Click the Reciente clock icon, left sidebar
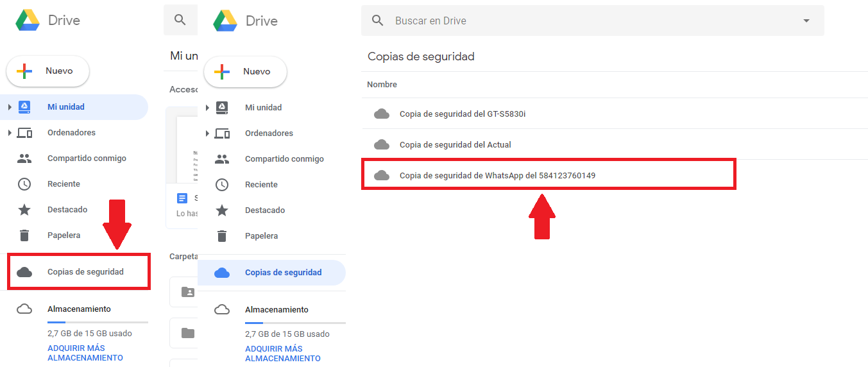Viewport: 868px width, 367px height. [x=24, y=184]
